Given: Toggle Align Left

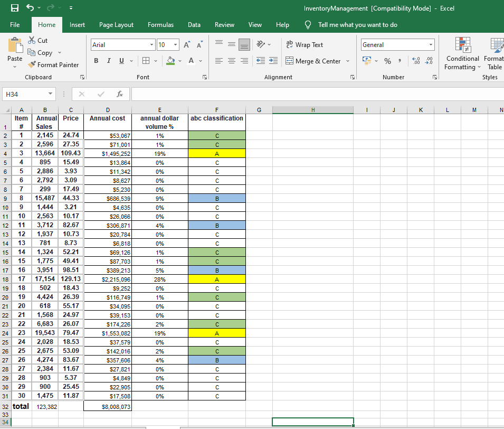Looking at the screenshot, I should point(219,61).
